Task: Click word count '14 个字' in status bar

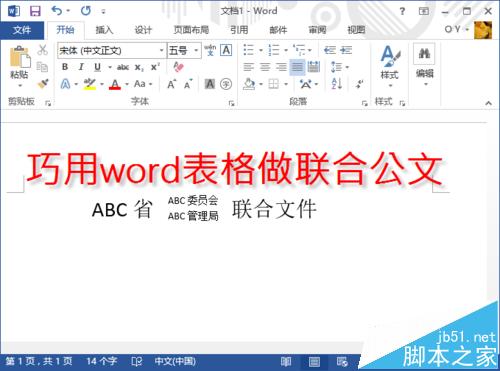Action: (102, 361)
